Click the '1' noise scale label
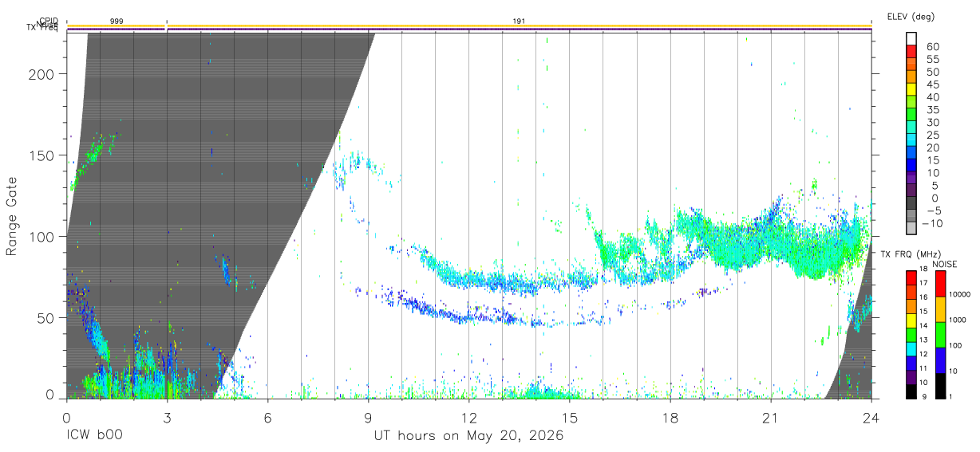The width and height of the screenshot is (980, 452). [x=951, y=396]
